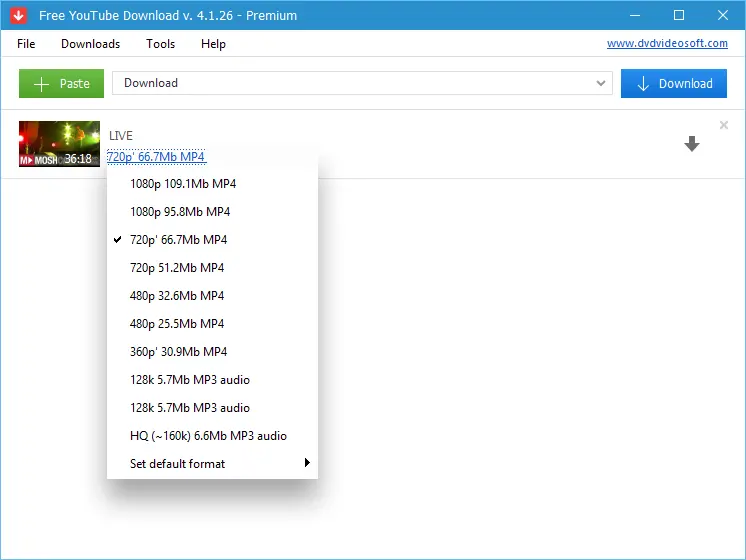This screenshot has width=746, height=560.
Task: Pick 480p 32.6Mb MP4 quality
Action: 177,296
